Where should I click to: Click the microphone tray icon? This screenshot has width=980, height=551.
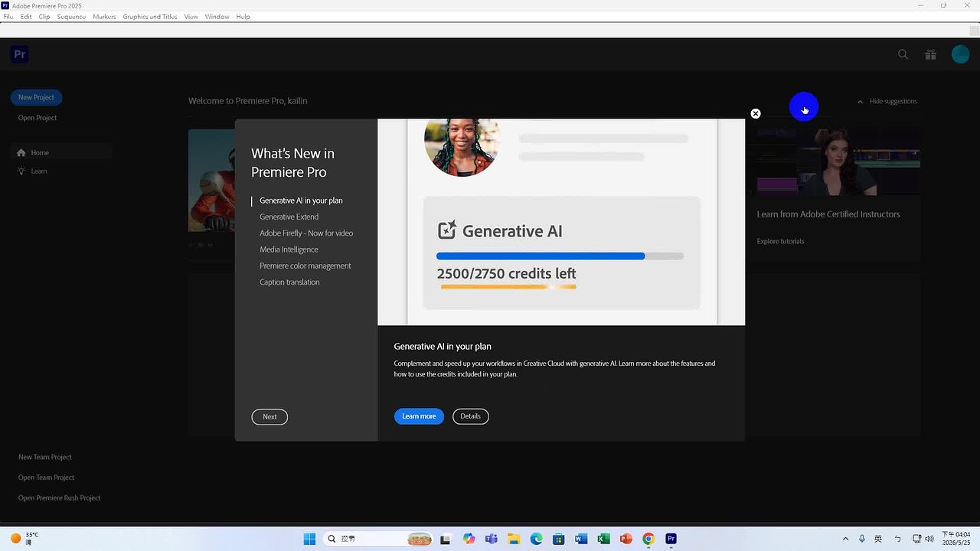coord(862,539)
